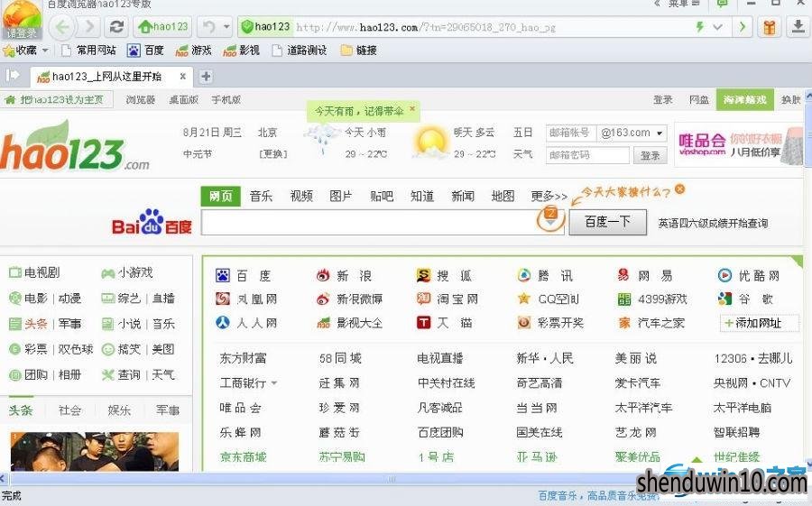
Task: Expand the 更多>> search options
Action: click(549, 197)
